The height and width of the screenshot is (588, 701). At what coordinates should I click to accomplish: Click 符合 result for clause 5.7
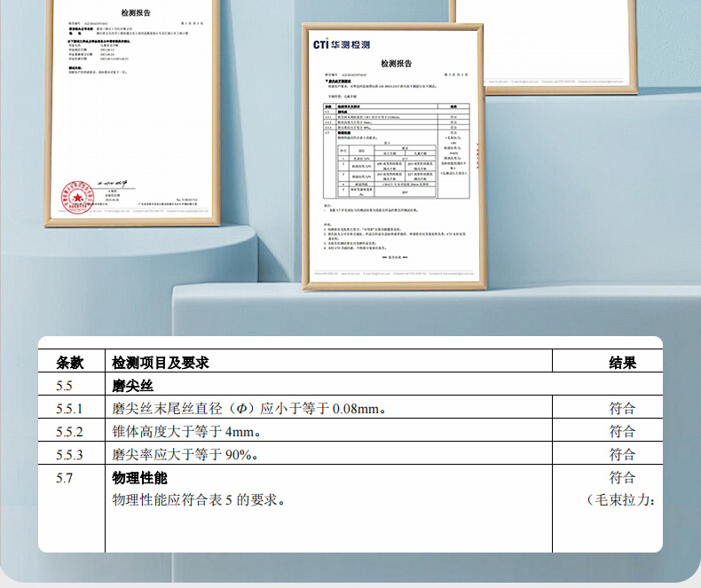622,478
